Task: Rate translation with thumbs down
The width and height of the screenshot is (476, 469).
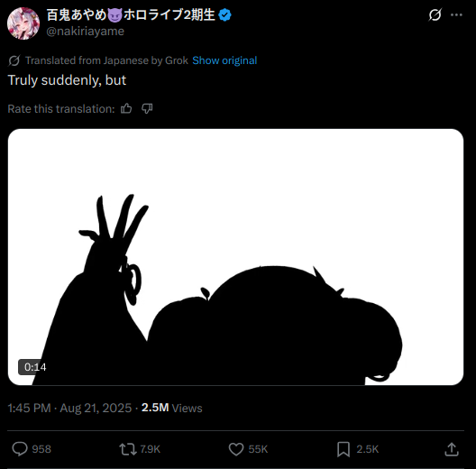Action: (147, 108)
